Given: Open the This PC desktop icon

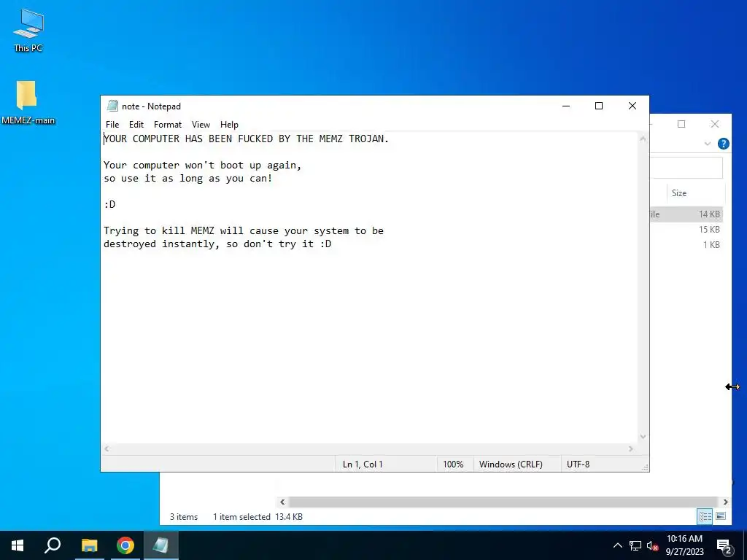Looking at the screenshot, I should click(28, 31).
